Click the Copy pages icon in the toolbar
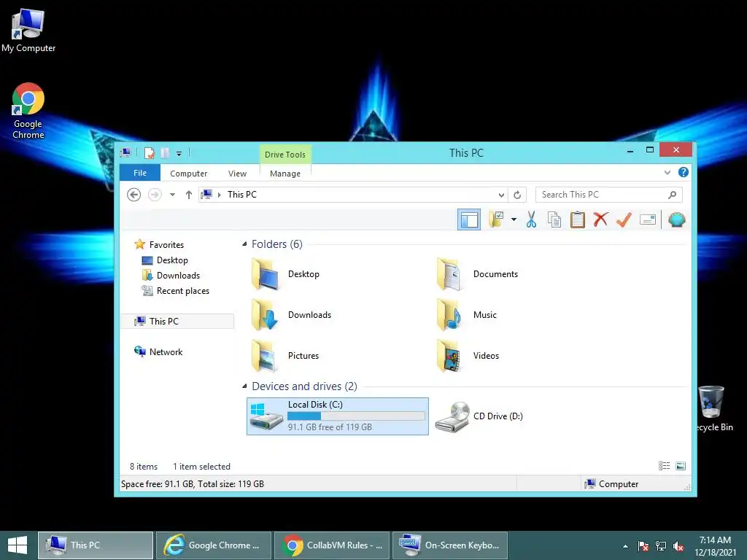This screenshot has height=560, width=747. 554,219
